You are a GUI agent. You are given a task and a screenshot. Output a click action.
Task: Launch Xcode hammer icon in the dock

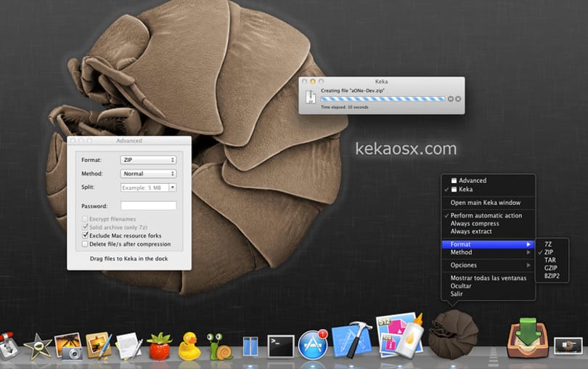click(352, 340)
